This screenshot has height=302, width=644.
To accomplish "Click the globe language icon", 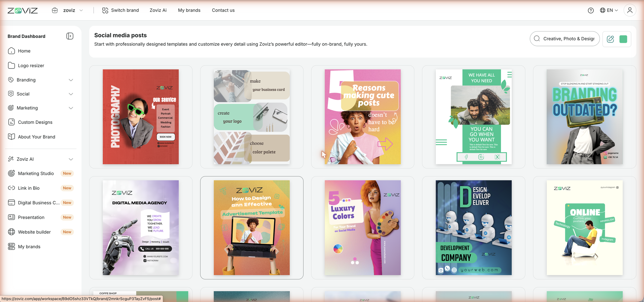I will pos(602,10).
